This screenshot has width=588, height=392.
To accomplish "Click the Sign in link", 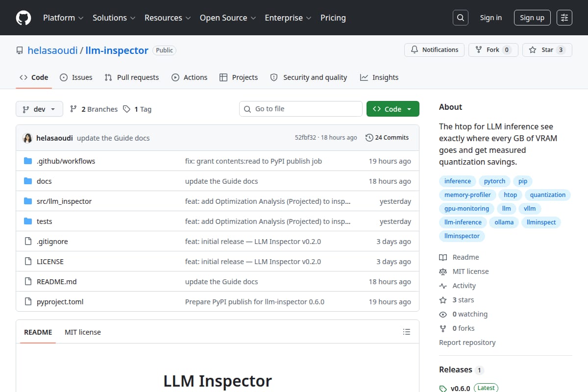I will pos(491,18).
